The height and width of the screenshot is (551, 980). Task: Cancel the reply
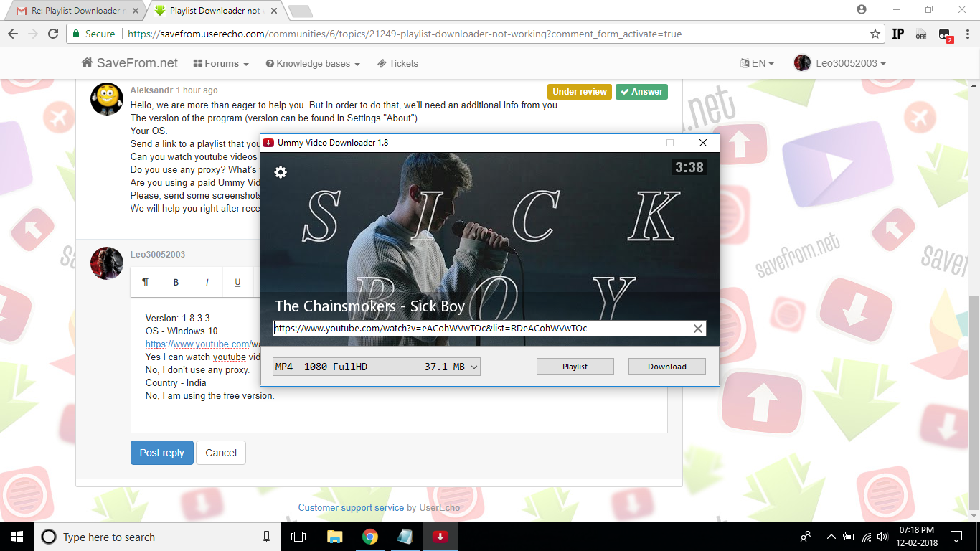221,453
